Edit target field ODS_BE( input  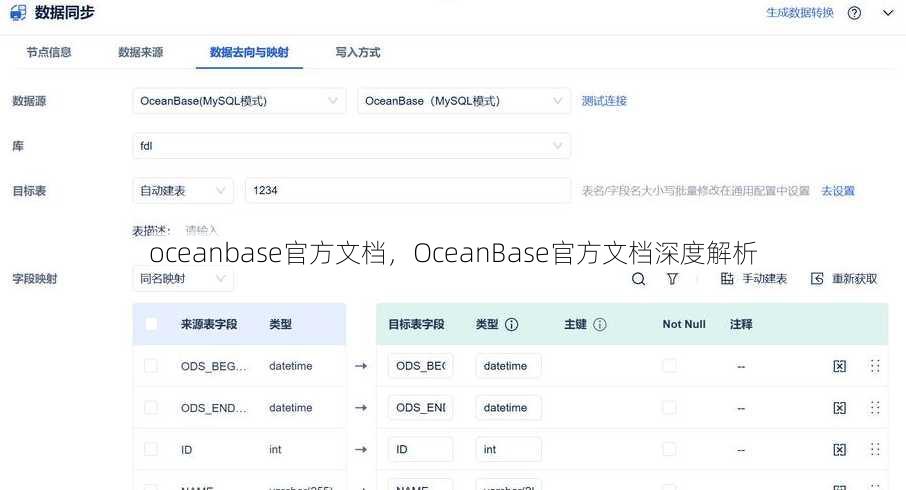420,366
